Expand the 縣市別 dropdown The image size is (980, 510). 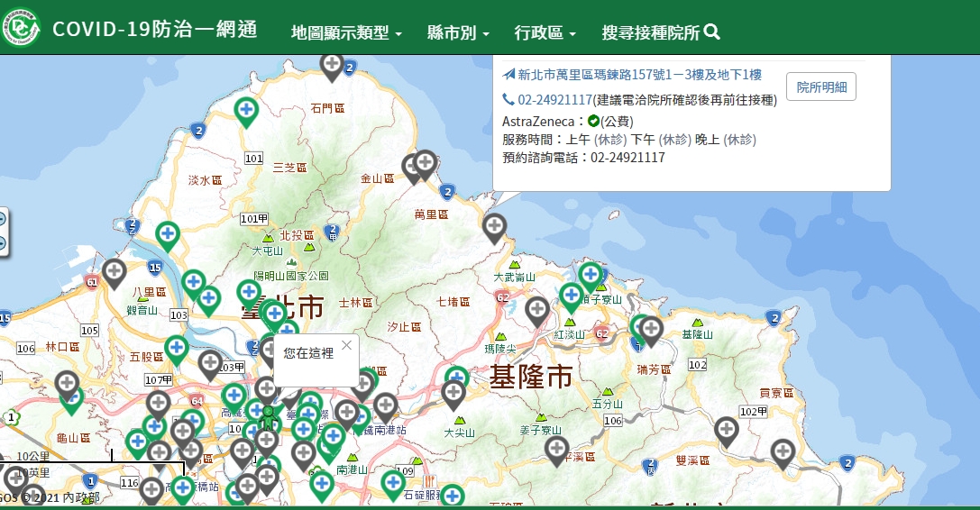(458, 32)
